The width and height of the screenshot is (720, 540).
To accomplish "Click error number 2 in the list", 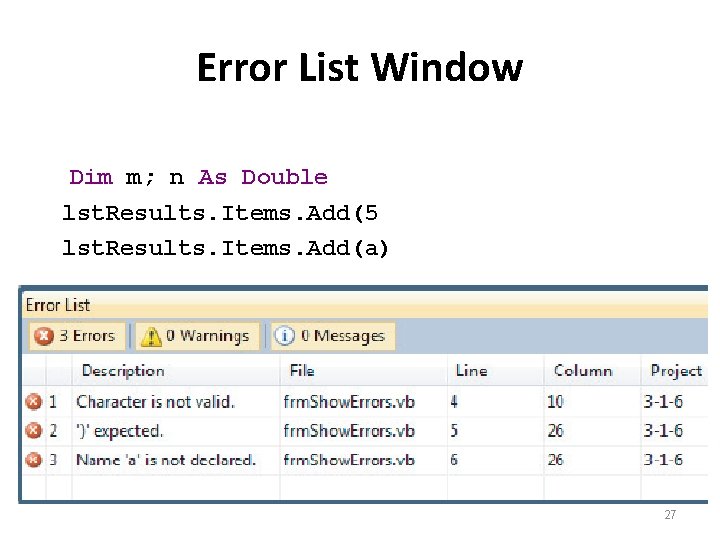I will tap(53, 431).
